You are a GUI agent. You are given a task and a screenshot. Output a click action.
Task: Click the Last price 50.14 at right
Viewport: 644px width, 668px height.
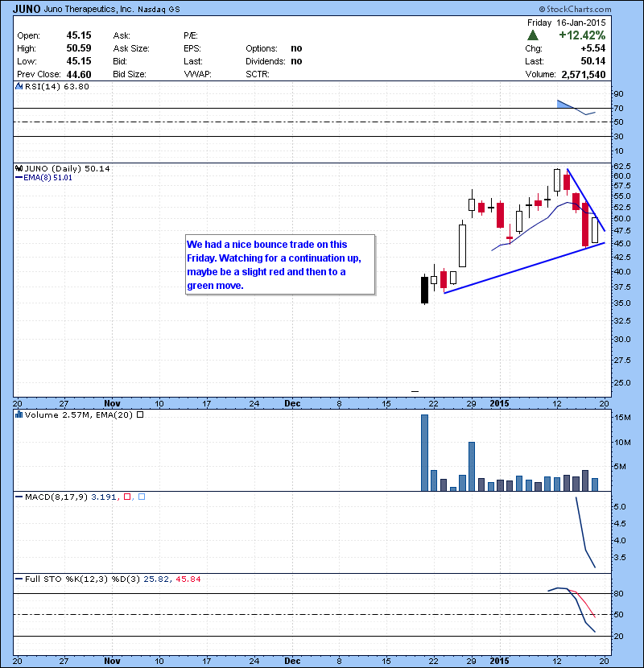coord(592,61)
